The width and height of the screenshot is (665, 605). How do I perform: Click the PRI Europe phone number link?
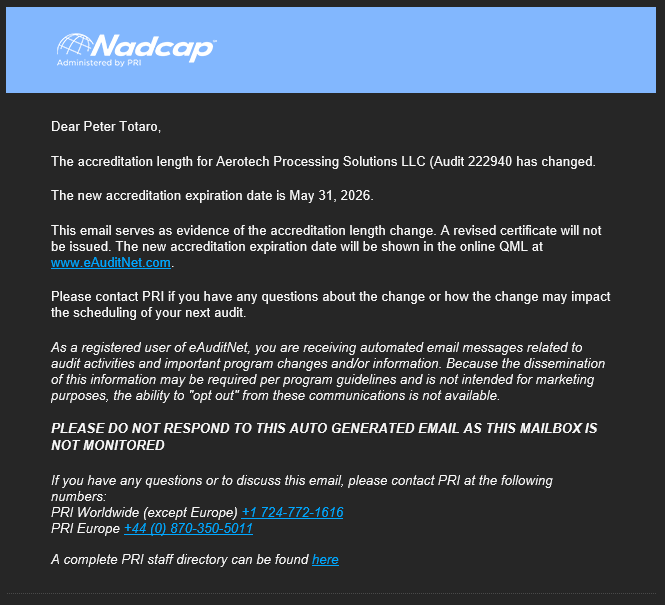[188, 528]
